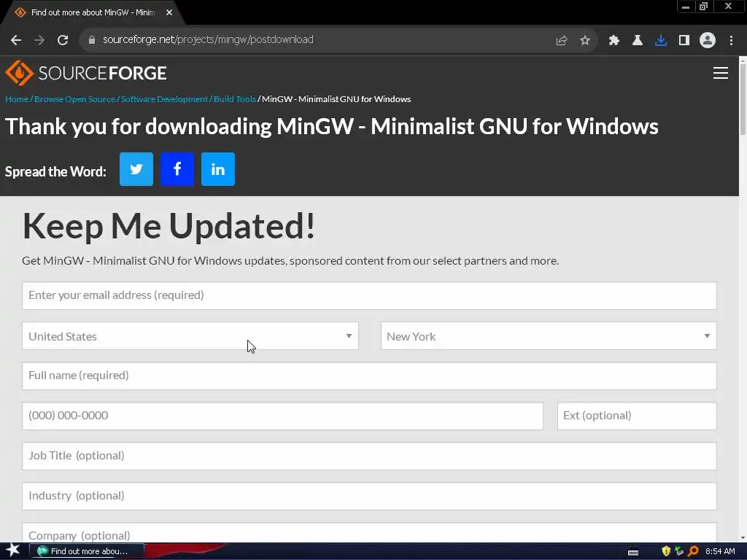This screenshot has width=747, height=560.
Task: Click the magnifier tray icon
Action: [x=693, y=551]
